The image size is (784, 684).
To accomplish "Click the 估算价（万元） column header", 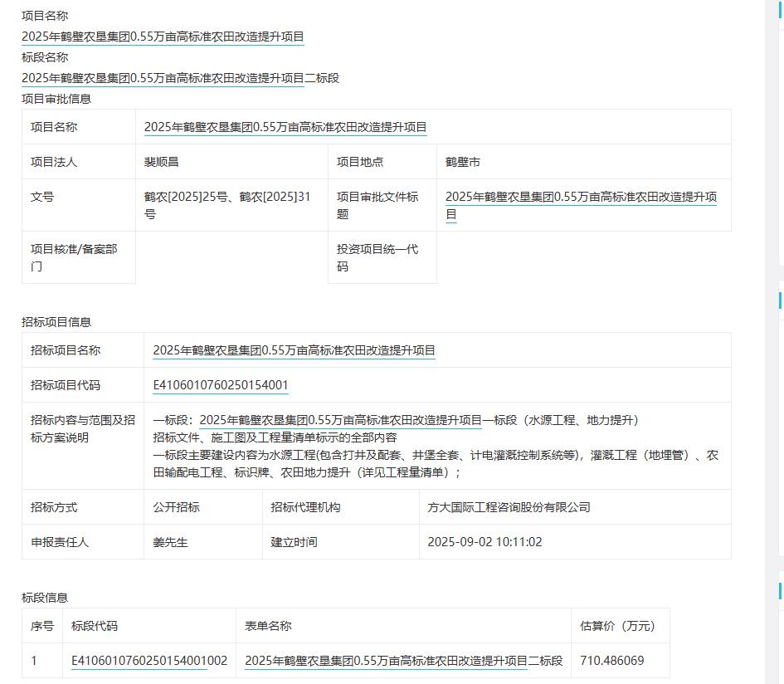I will [x=620, y=626].
